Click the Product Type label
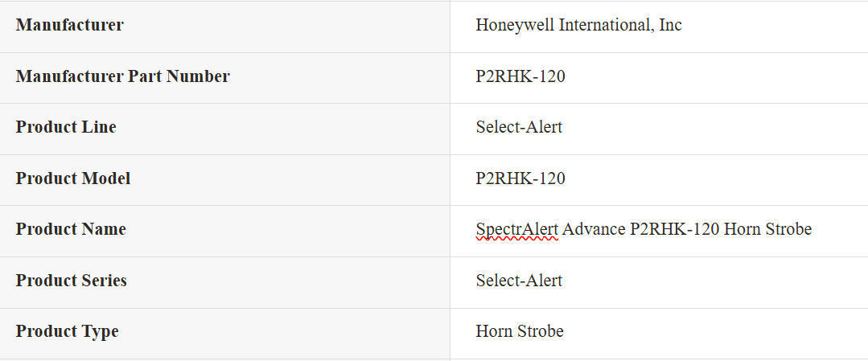The width and height of the screenshot is (868, 361). (67, 332)
